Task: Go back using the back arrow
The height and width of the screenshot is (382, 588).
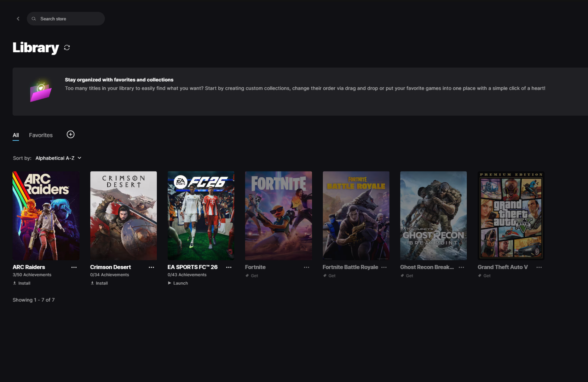Action: click(18, 19)
